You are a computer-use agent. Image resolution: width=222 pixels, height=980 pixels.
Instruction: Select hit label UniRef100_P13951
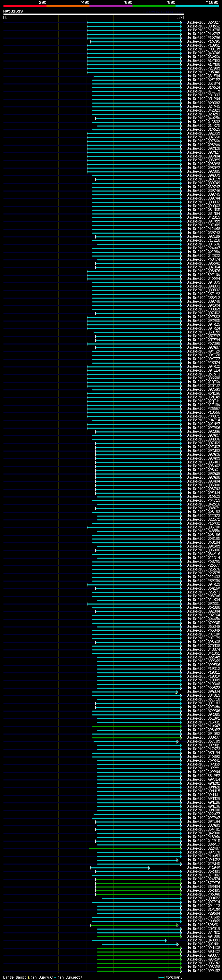[x=203, y=45]
